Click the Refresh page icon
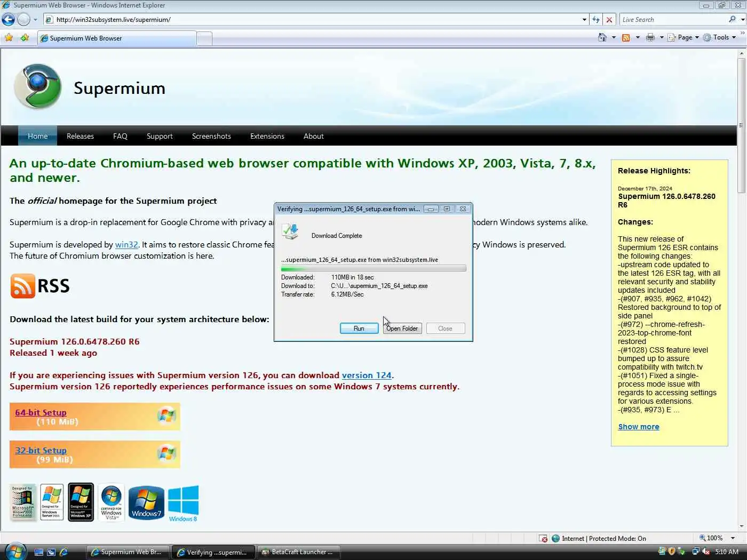 596,20
